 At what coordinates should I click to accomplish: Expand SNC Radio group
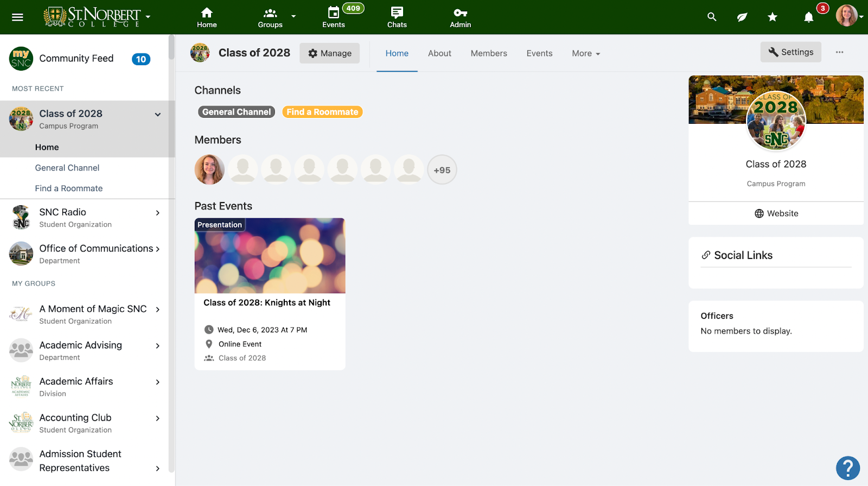click(157, 213)
